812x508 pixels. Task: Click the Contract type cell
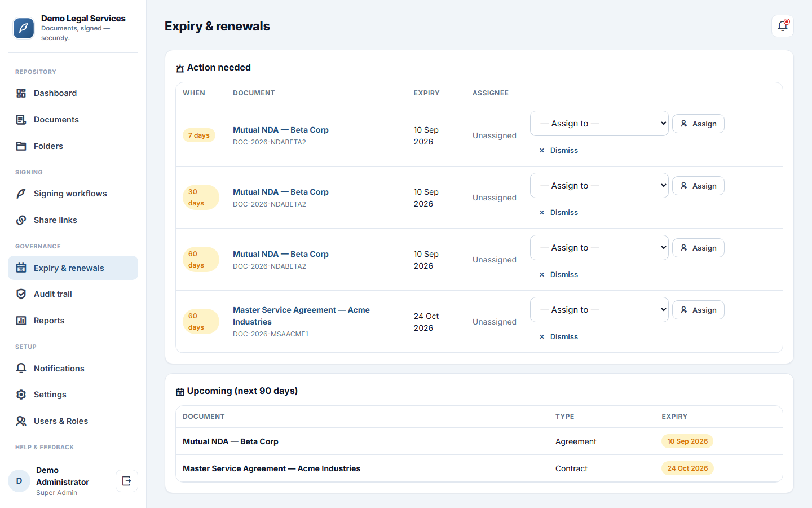click(571, 468)
